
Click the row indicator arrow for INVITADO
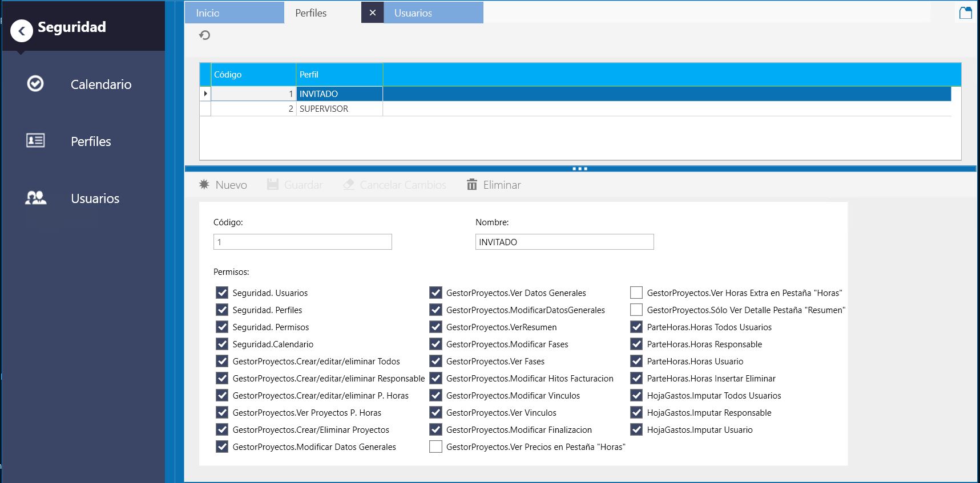[205, 94]
